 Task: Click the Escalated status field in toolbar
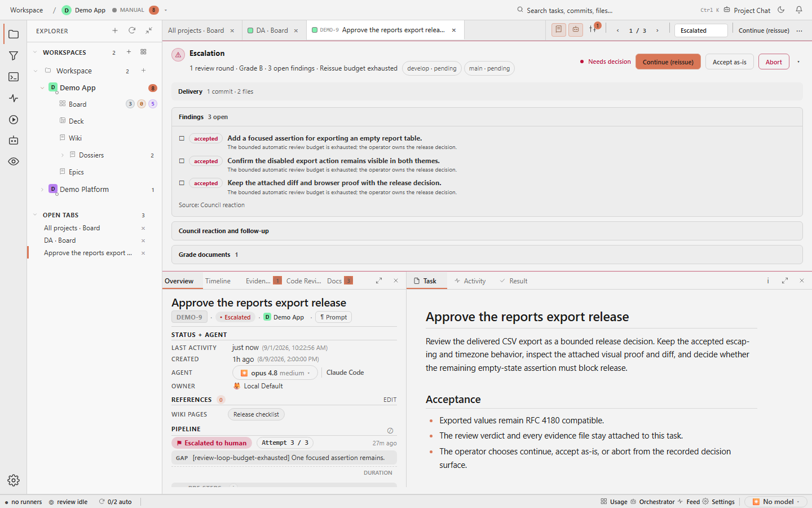701,30
